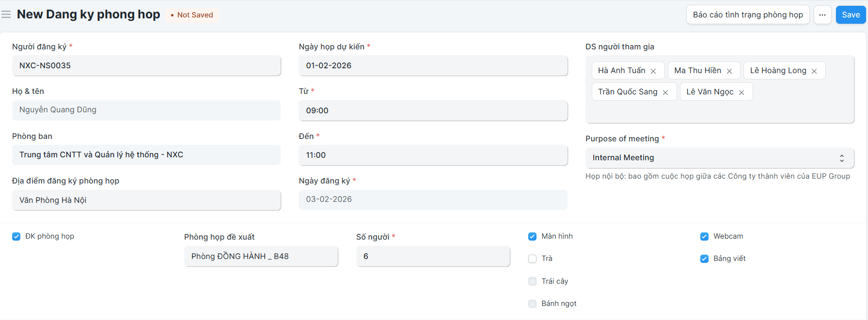Image resolution: width=868 pixels, height=320 pixels.
Task: Toggle the sidebar hamburger menu icon
Action: tap(6, 15)
